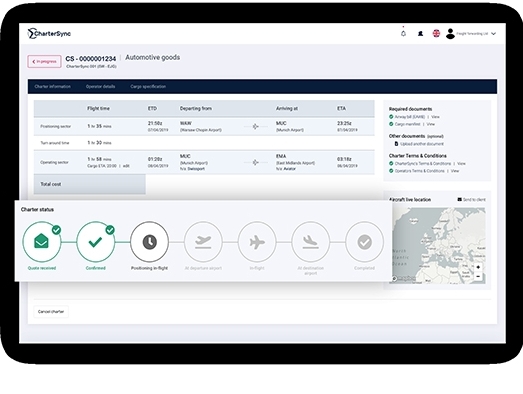523x394 pixels.
Task: Click the Send to client link
Action: tap(474, 200)
